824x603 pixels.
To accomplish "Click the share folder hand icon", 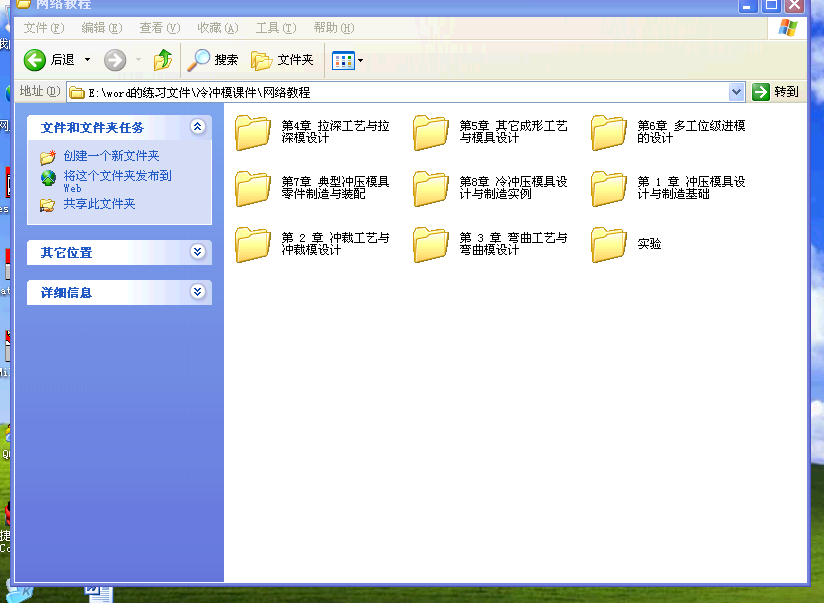I will click(x=47, y=205).
